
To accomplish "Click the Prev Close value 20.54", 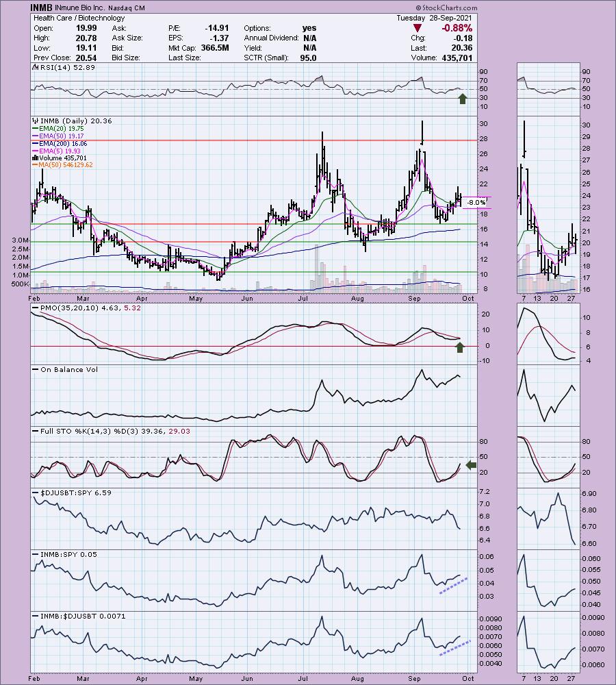I will click(86, 58).
